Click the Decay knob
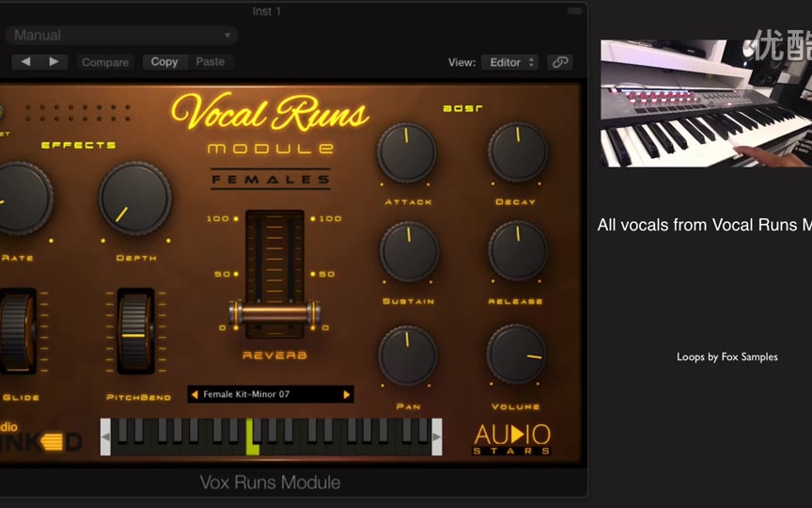The height and width of the screenshot is (508, 812). click(518, 151)
